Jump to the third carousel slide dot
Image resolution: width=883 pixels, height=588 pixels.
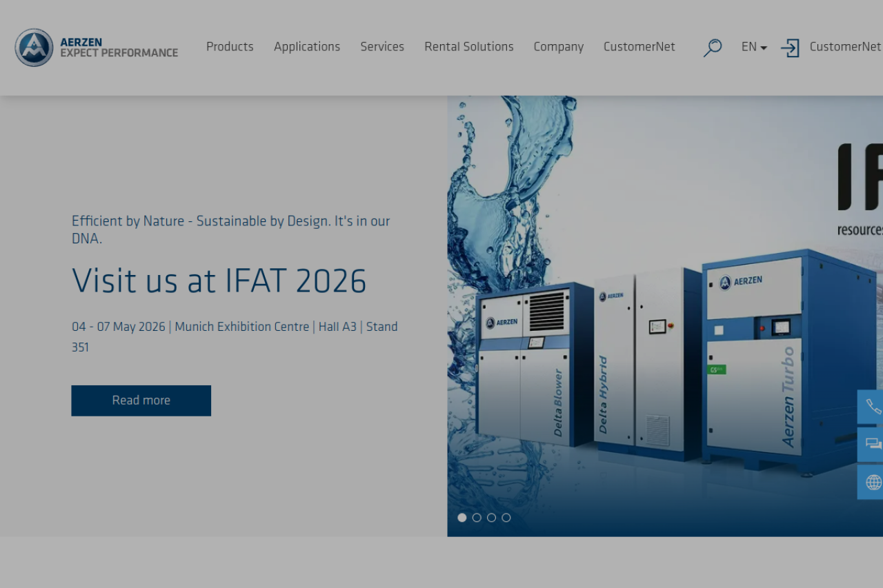pyautogui.click(x=491, y=518)
